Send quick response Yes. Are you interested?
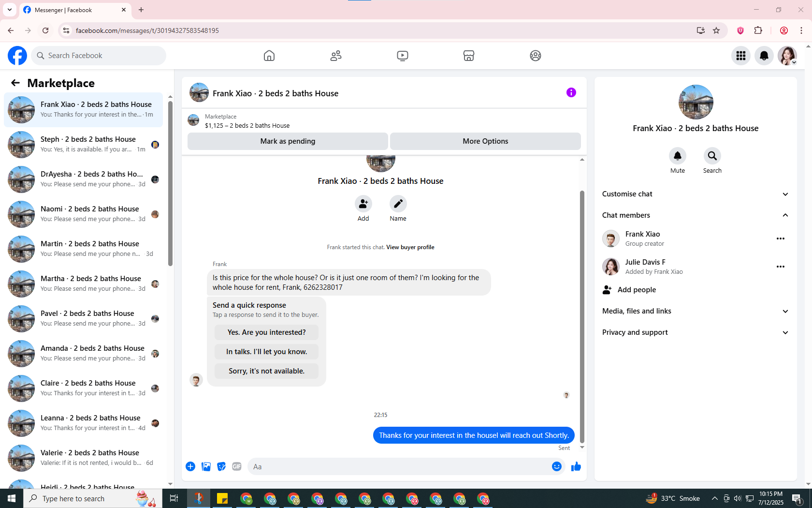The height and width of the screenshot is (508, 812). coord(267,332)
